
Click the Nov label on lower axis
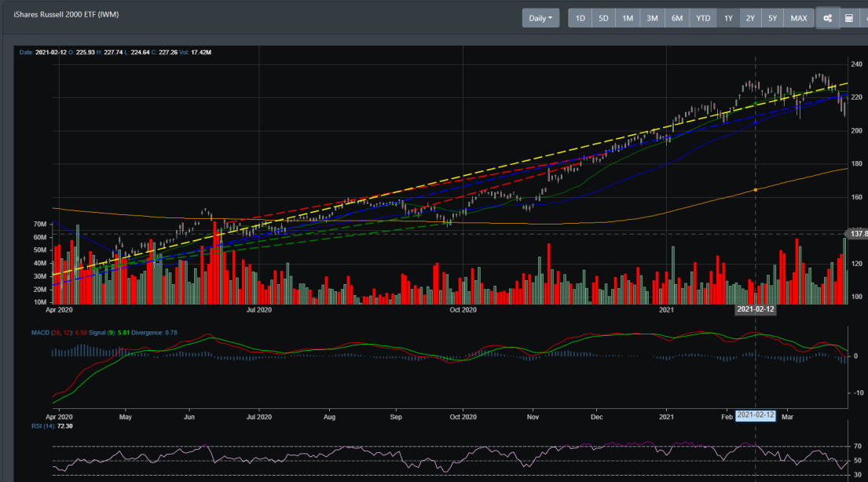click(x=533, y=417)
